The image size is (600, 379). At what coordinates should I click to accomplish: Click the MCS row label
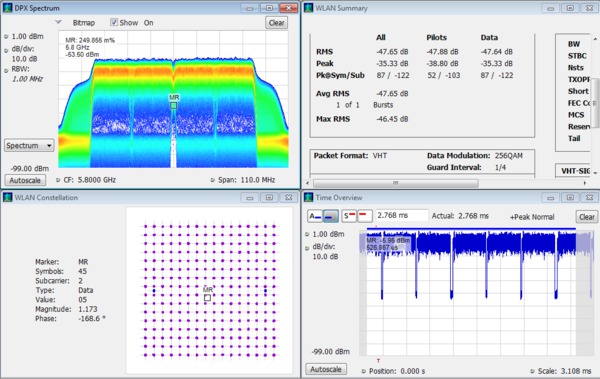coord(576,115)
